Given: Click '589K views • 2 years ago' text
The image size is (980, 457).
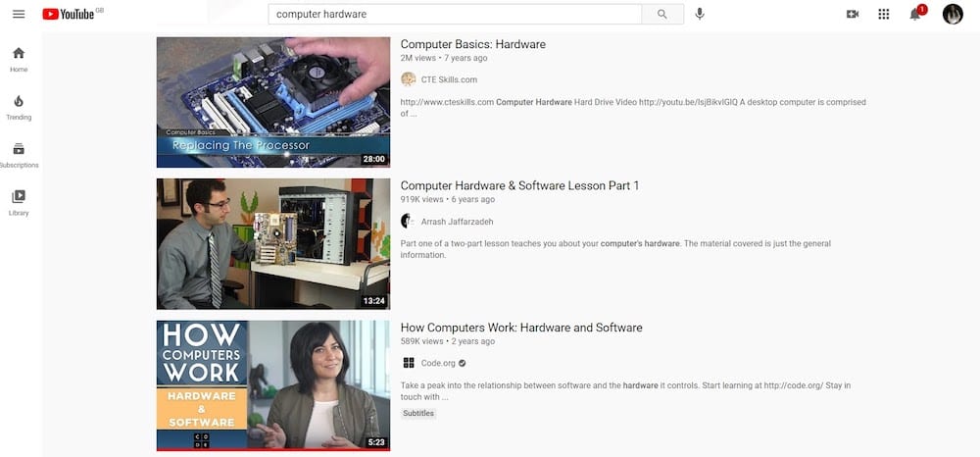Looking at the screenshot, I should click(448, 341).
